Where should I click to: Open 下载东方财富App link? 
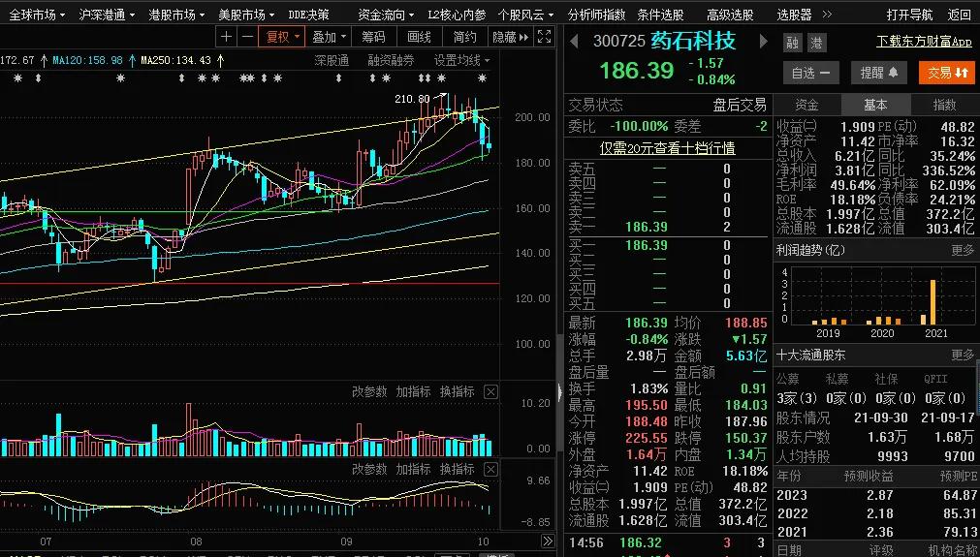point(924,42)
